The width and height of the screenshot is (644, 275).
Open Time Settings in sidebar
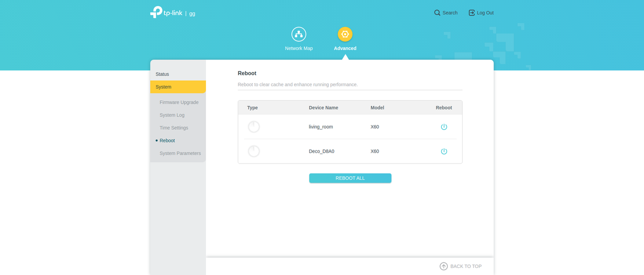tap(174, 128)
